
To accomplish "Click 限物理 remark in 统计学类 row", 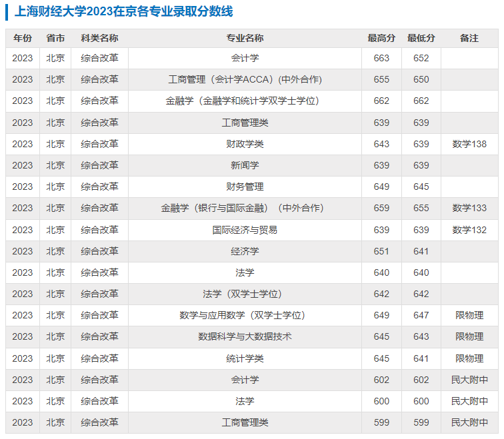I will 469,358.
